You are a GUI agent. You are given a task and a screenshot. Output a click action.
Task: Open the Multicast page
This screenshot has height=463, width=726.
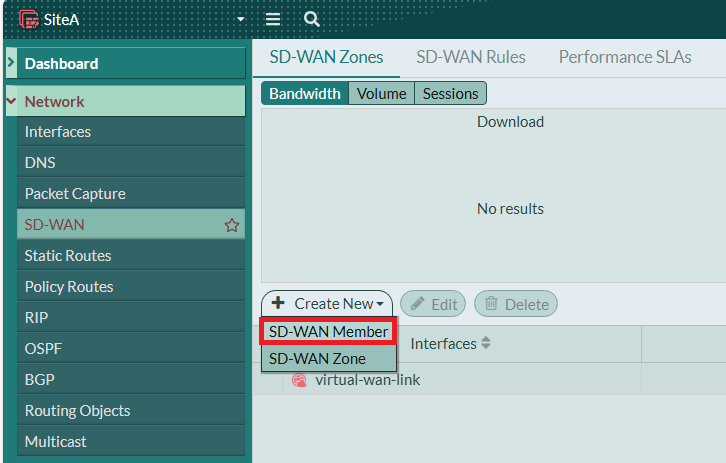pyautogui.click(x=131, y=441)
